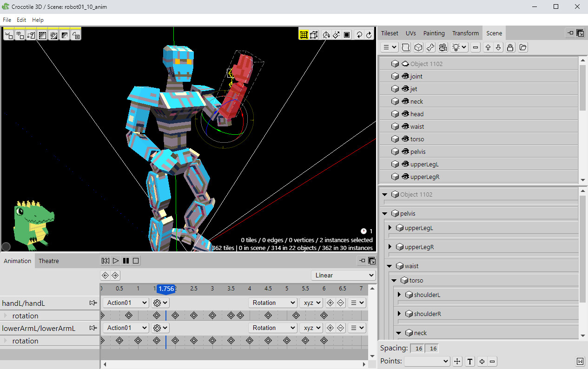Viewport: 588px width, 369px height.
Task: Select the rotate manipulator icon
Action: 326,34
